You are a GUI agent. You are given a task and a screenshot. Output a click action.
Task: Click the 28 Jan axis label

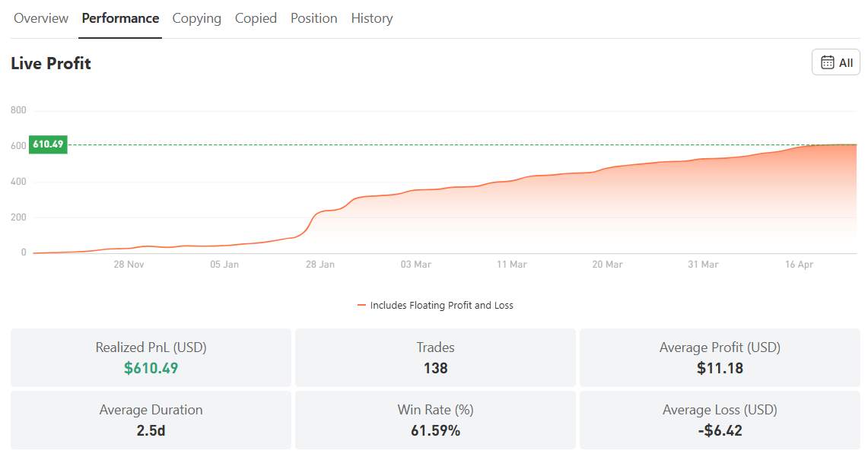coord(320,264)
